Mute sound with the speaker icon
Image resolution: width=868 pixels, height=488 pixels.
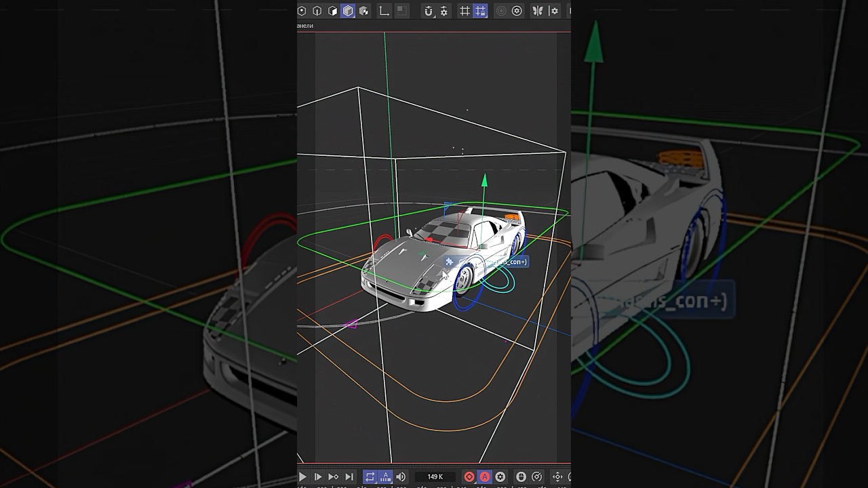401,477
